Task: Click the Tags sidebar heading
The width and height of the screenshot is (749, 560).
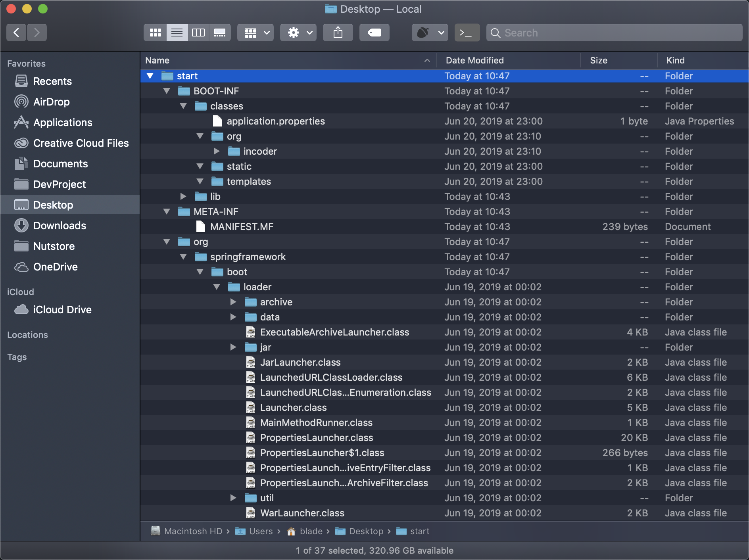Action: [x=17, y=357]
